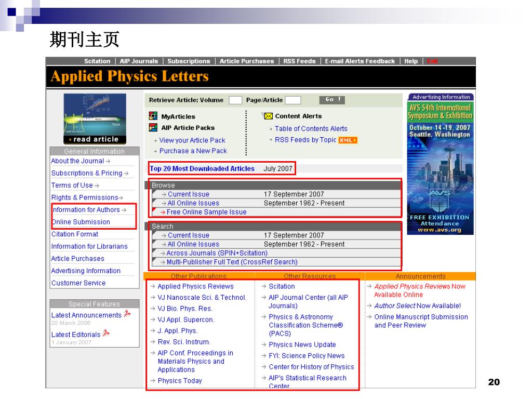
Task: Open Table of Contents Alerts link
Action: (x=311, y=129)
